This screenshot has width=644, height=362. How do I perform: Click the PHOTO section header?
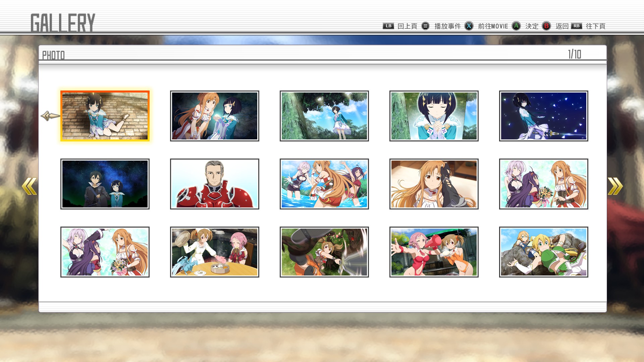coord(53,55)
